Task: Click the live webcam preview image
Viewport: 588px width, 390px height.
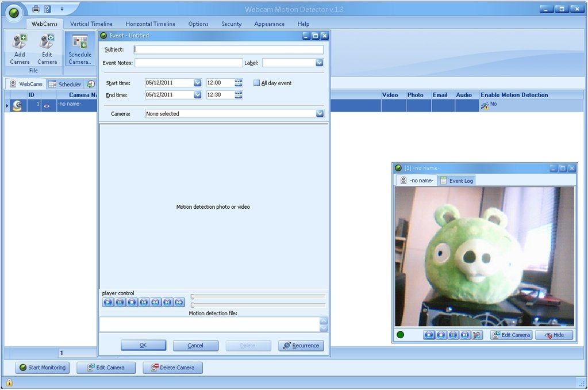Action: point(485,257)
